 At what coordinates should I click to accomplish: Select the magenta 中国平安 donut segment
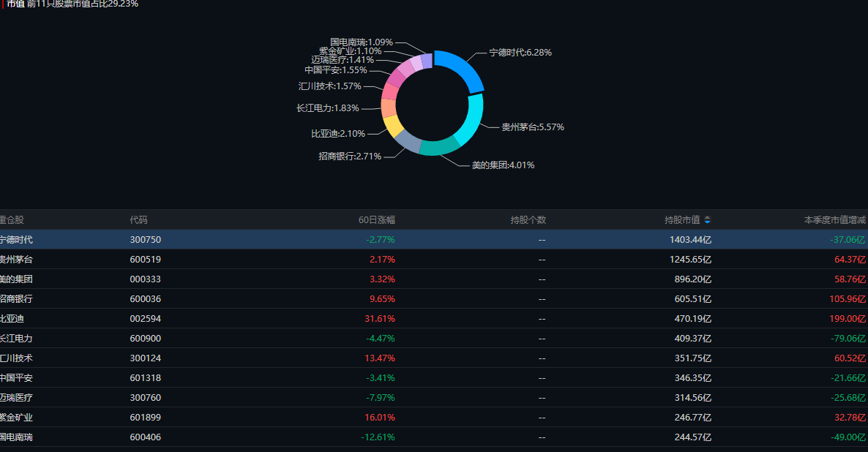(397, 78)
